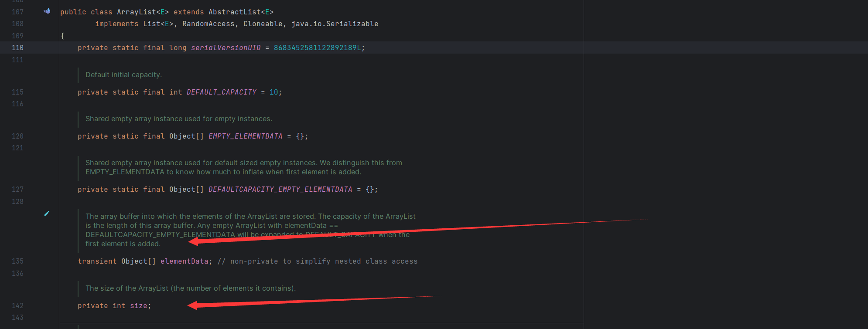This screenshot has width=868, height=329.
Task: Click the RandomAccess interface name
Action: 208,24
